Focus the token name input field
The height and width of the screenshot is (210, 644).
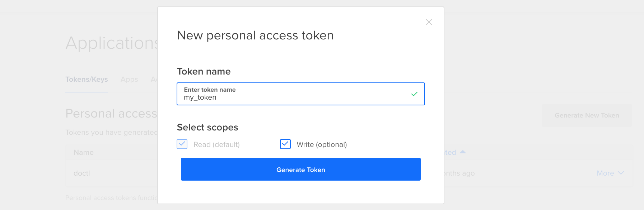(x=294, y=97)
